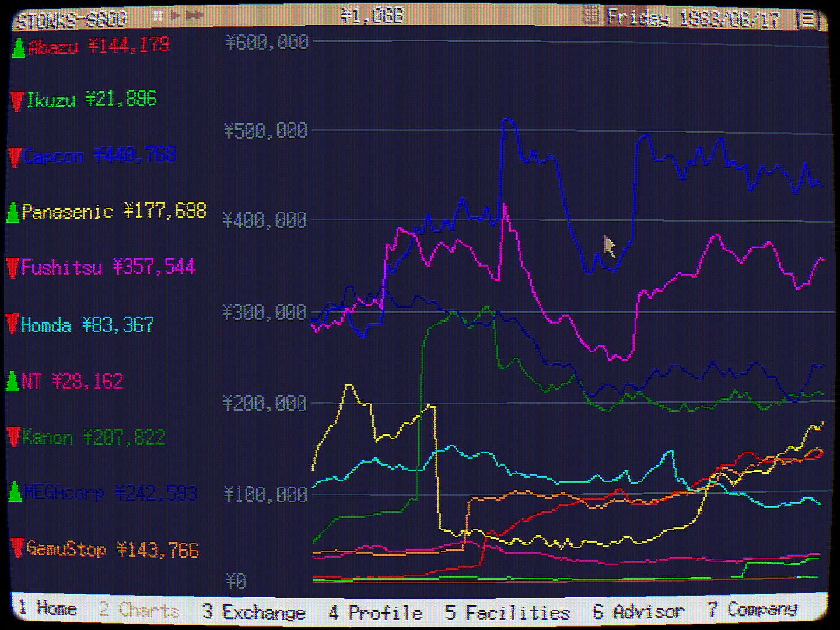Click the red down arrow next to Homda
The height and width of the screenshot is (630, 840).
13,324
